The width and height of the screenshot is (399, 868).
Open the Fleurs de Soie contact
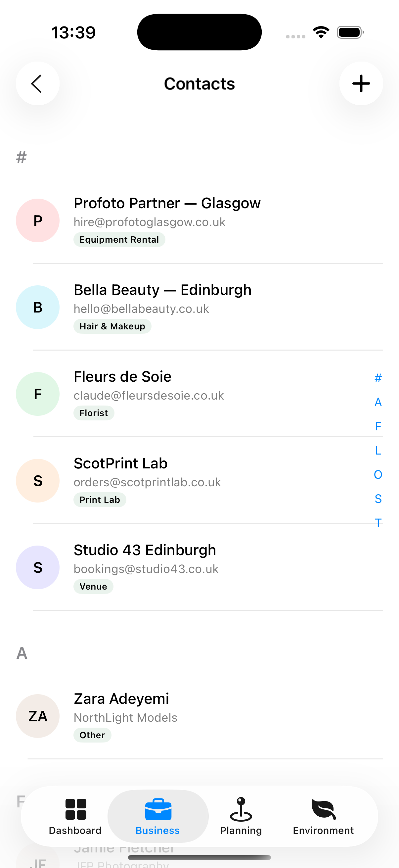point(199,394)
